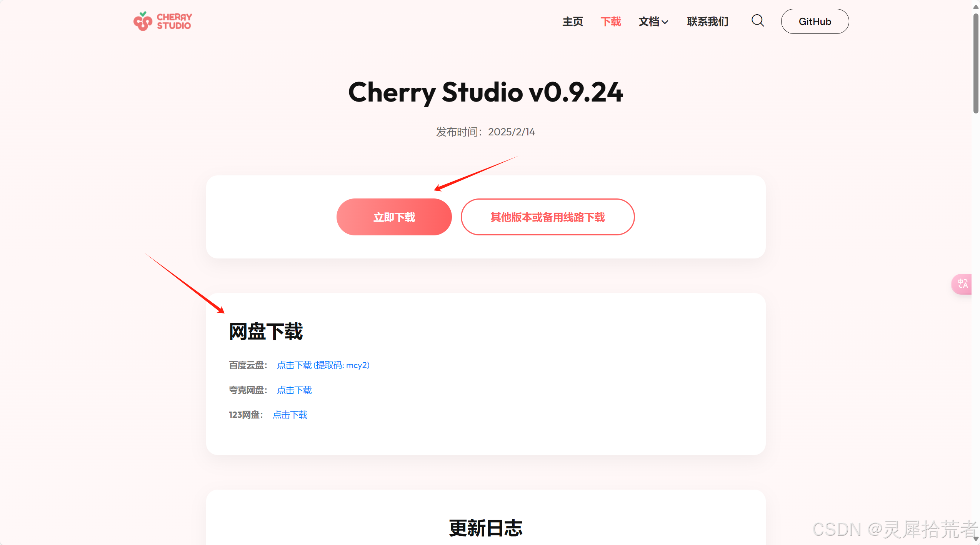The width and height of the screenshot is (980, 545).
Task: Open the 百度云盘 download link
Action: (x=323, y=365)
